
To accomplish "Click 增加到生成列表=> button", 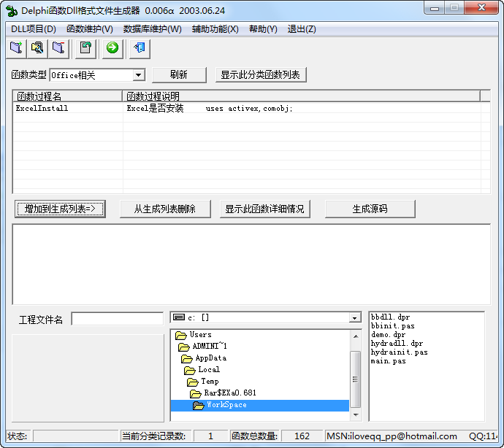I will (60, 209).
